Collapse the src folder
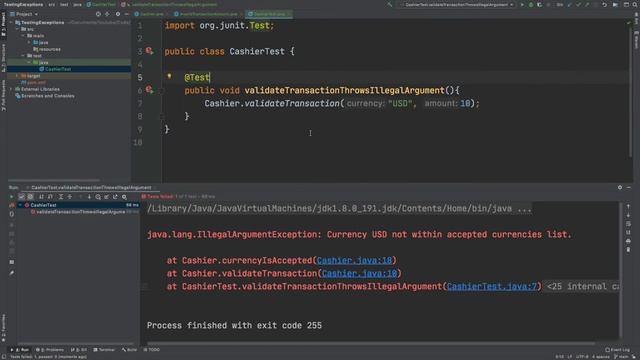 pyautogui.click(x=18, y=29)
